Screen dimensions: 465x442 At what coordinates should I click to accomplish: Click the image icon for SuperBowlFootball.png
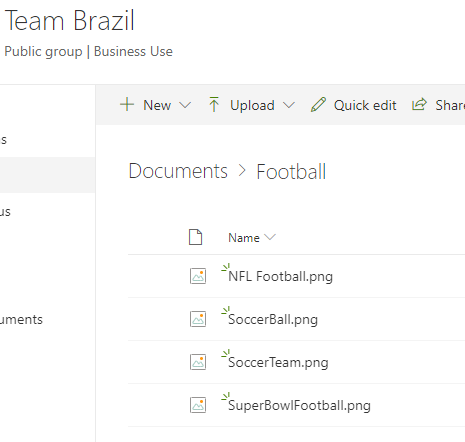coord(198,405)
